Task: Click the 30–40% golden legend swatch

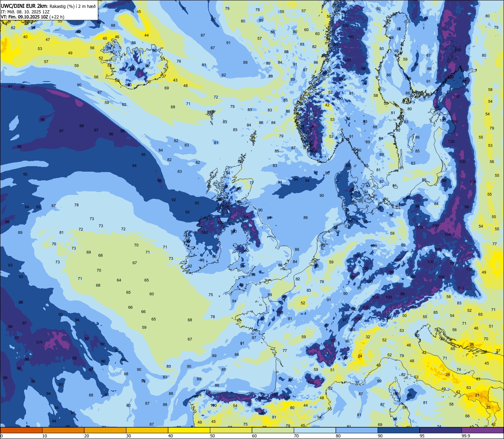Action: tap(147, 430)
